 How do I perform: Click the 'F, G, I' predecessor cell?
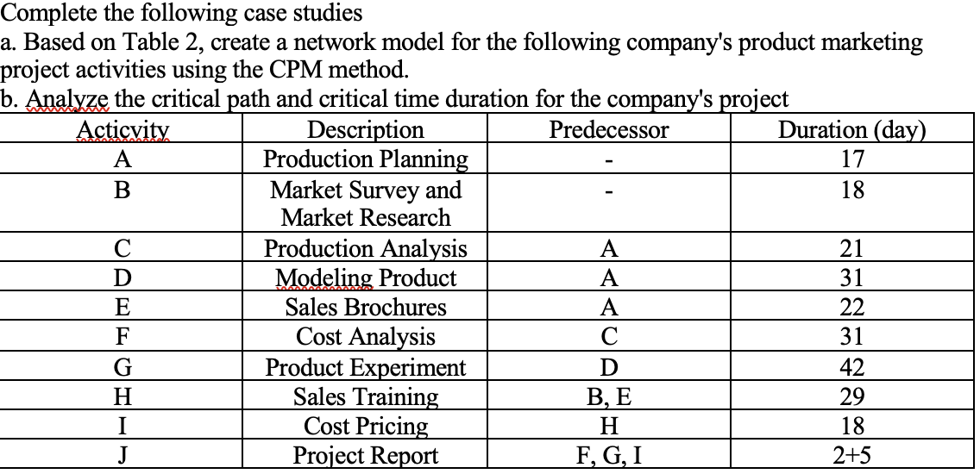tap(609, 456)
